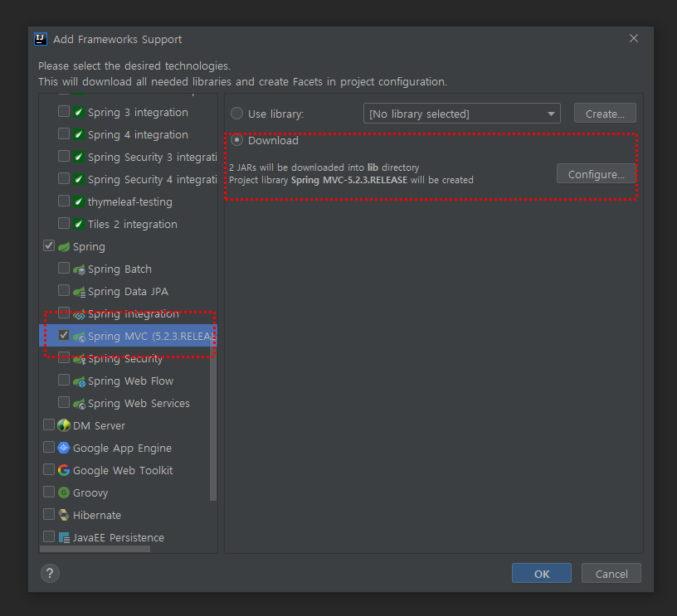Click the Spring 3 integration thymeleaf icon
Image resolution: width=677 pixels, height=616 pixels.
coord(79,112)
